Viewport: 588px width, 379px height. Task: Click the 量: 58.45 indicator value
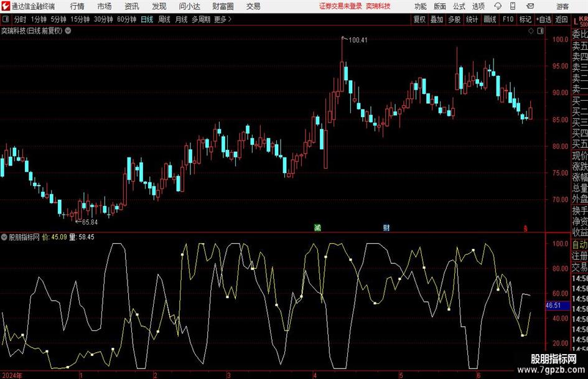82,236
